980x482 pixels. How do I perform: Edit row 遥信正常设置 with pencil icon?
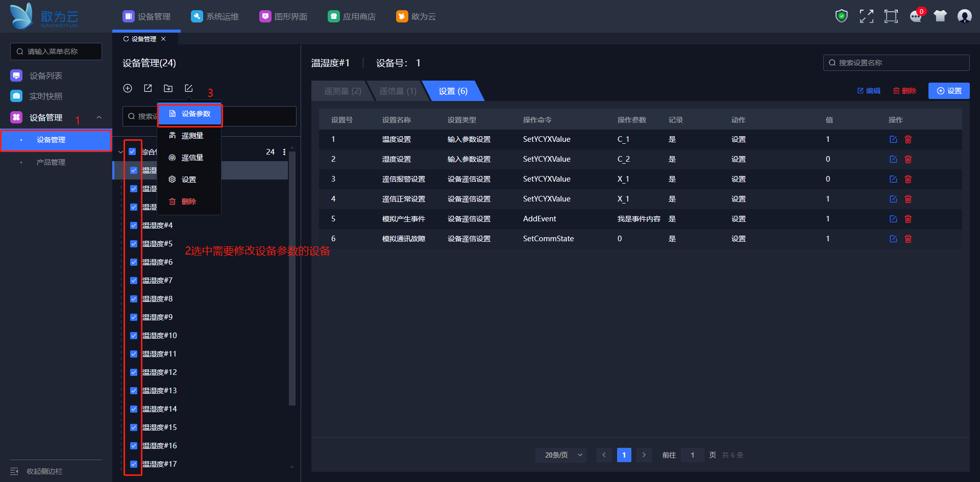click(x=893, y=199)
